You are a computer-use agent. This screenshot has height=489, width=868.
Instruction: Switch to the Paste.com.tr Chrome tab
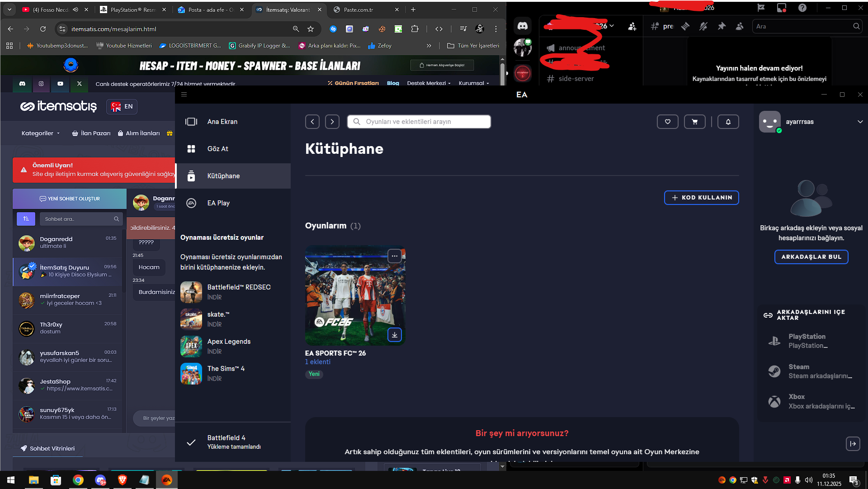[365, 9]
